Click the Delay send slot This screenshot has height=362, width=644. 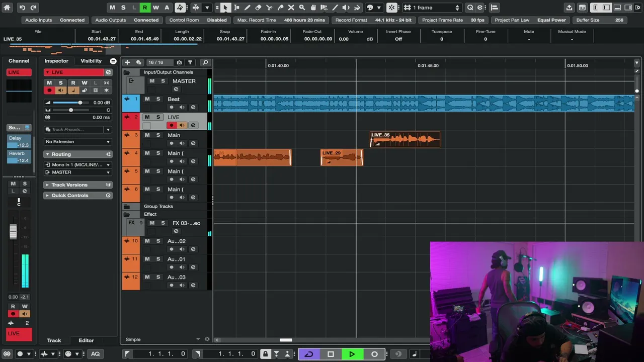(19, 142)
